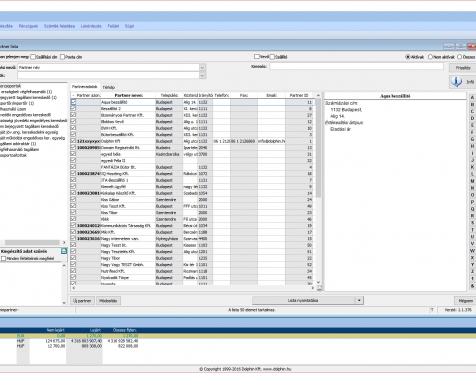This screenshot has height=373, width=476.
Task: Open the Lekérdezés menu
Action: [91, 26]
